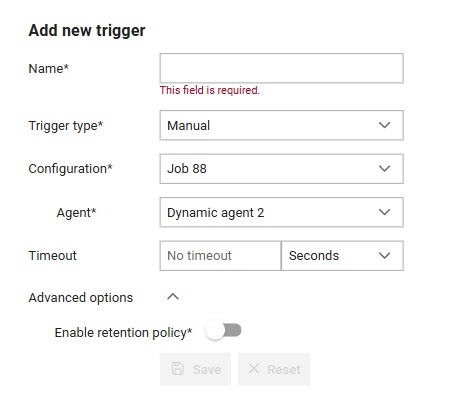Click the Add new trigger heading
This screenshot has height=407, width=454.
click(x=87, y=31)
